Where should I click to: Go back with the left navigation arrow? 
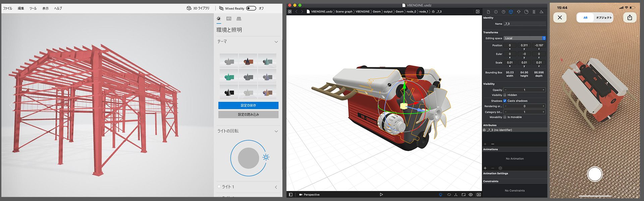[296, 11]
